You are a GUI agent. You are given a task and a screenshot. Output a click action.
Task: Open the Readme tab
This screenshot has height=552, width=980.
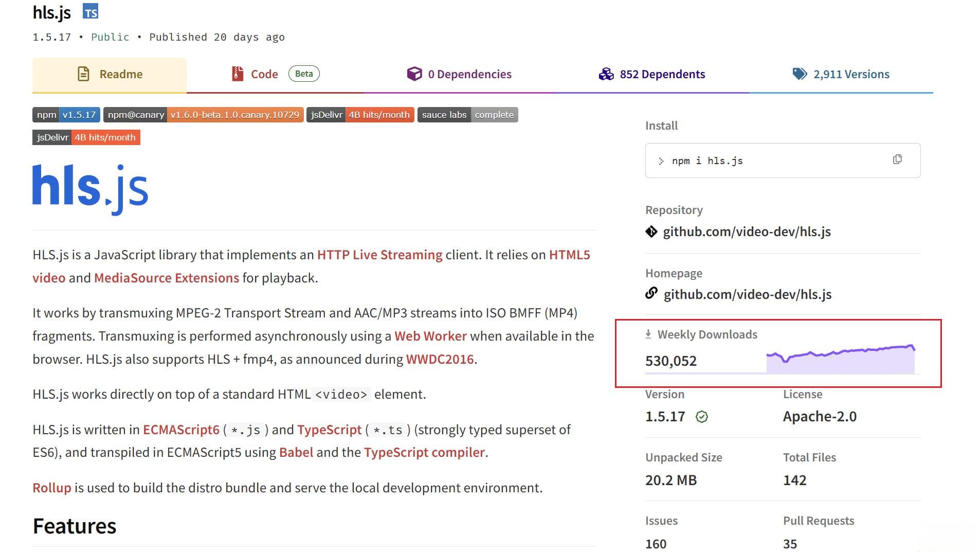[110, 75]
